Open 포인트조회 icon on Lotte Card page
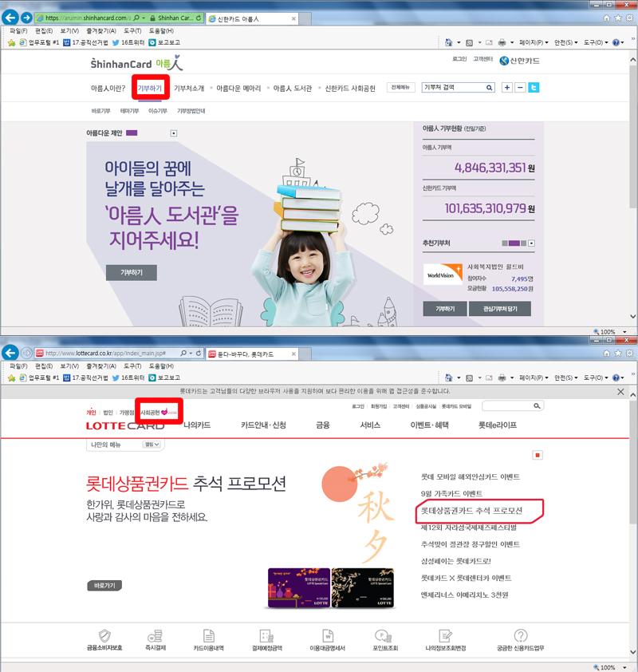The height and width of the screenshot is (672, 638). click(384, 635)
